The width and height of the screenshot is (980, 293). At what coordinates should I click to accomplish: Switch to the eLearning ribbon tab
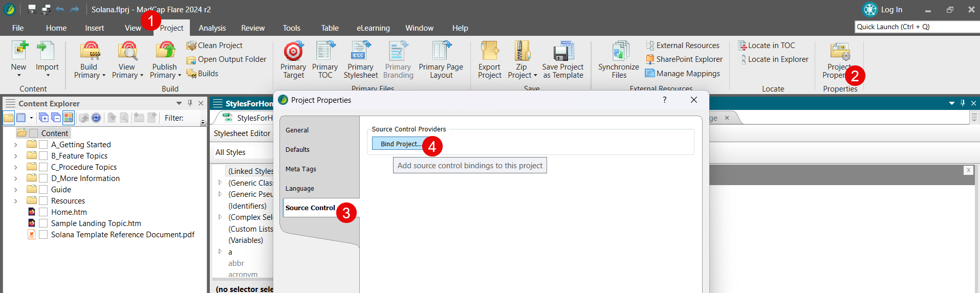[373, 28]
